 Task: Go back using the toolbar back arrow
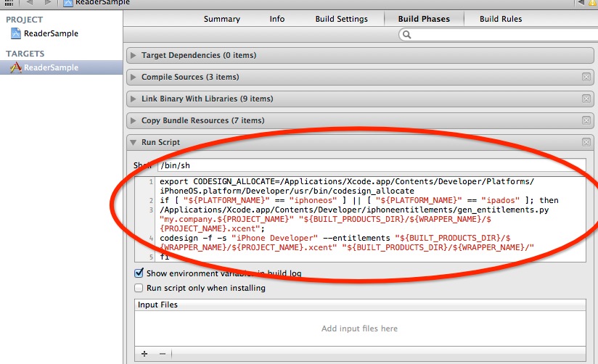coord(30,2)
